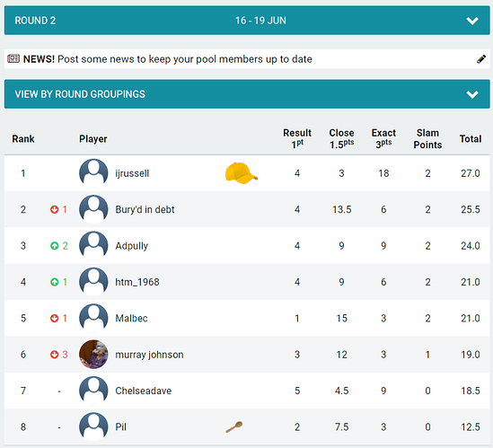Expand the ROUND 2 dropdown chevron
This screenshot has width=493, height=448.
[472, 21]
